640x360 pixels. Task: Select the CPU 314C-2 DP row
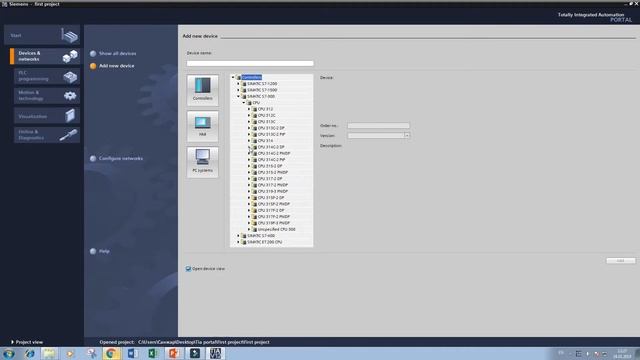271,147
